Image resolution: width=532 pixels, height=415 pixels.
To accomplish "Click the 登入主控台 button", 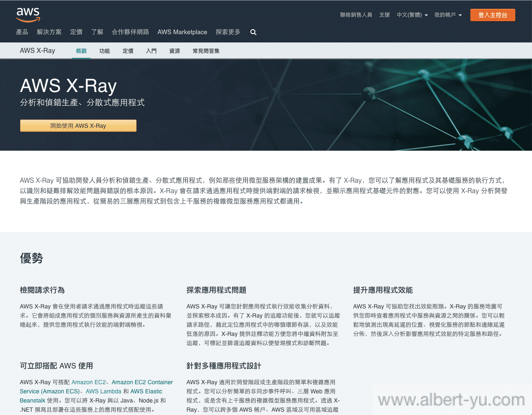I will click(x=493, y=15).
